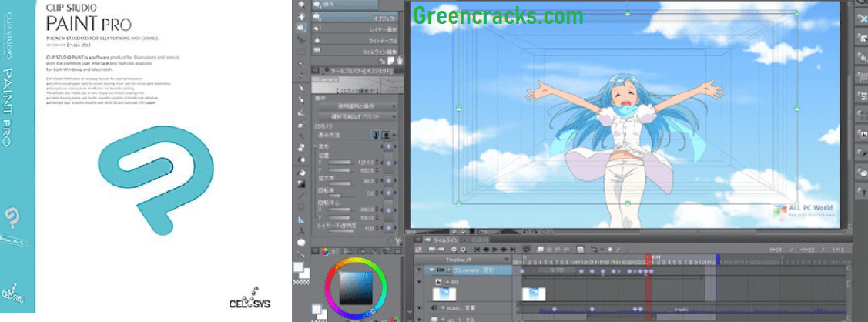Click the trash icon to delete sub tool
This screenshot has height=322, width=868.
point(400,60)
